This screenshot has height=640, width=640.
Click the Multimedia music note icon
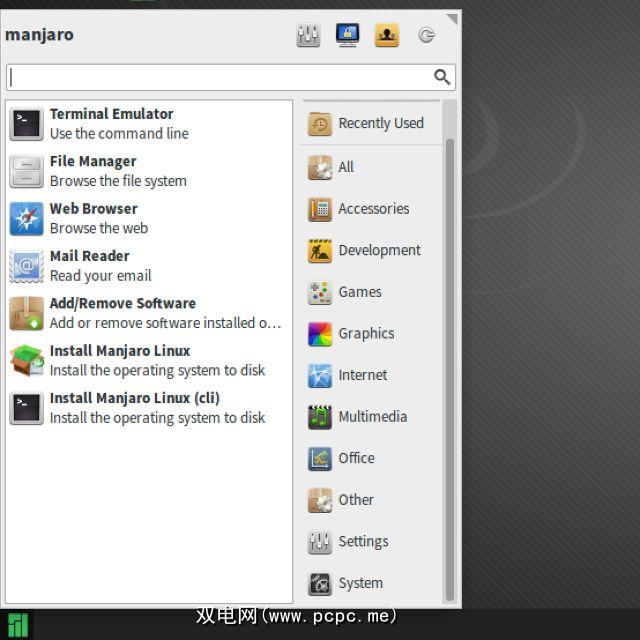320,418
